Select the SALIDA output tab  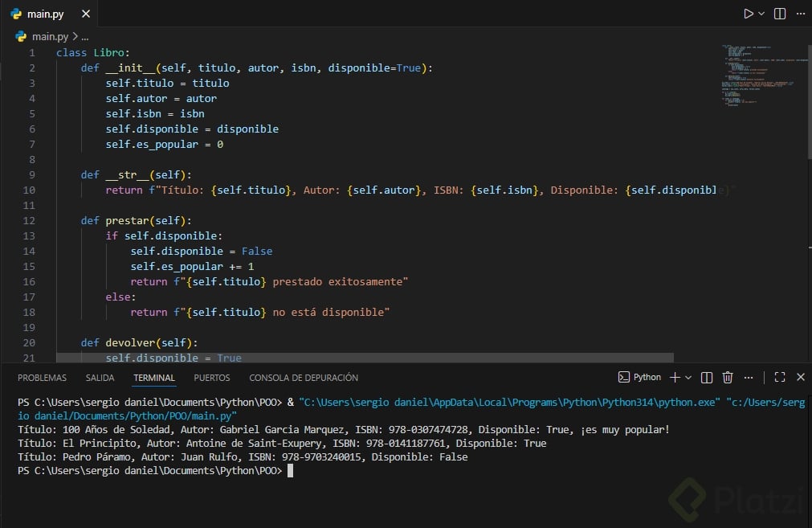click(100, 378)
